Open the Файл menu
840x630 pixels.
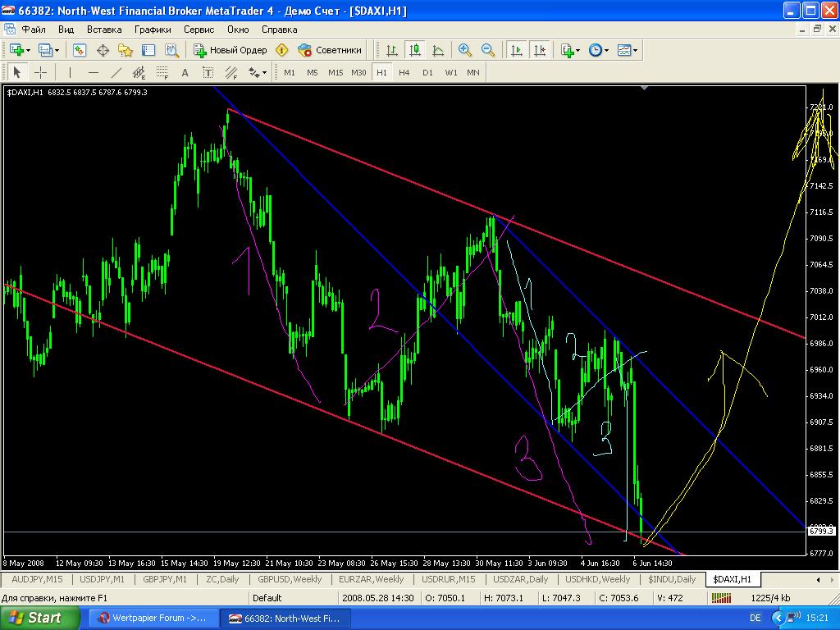33,30
